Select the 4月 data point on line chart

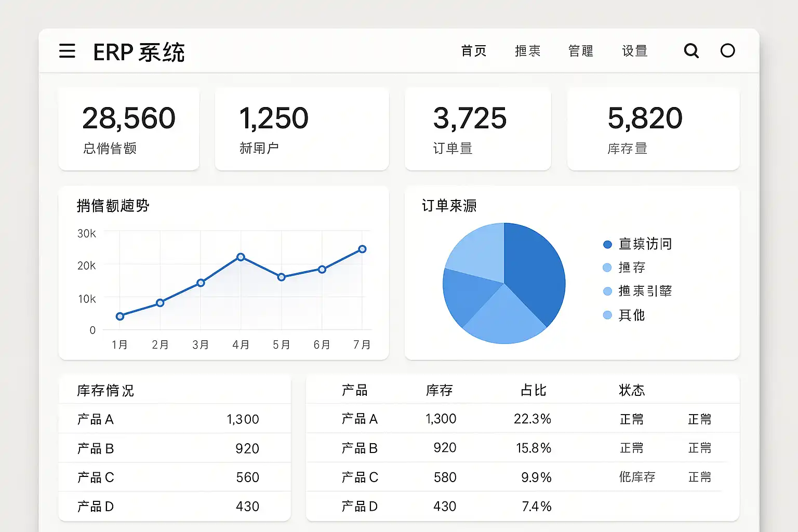[241, 257]
